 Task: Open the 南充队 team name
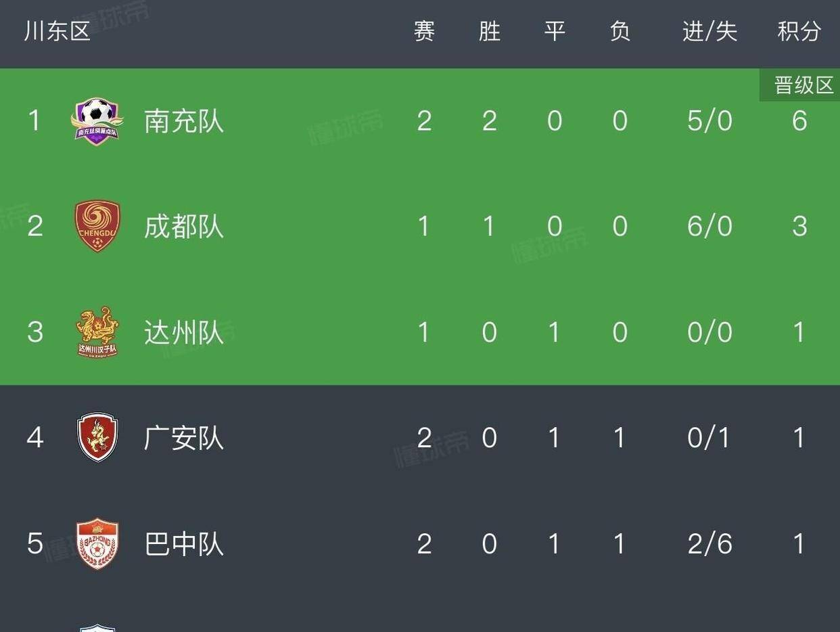tap(184, 121)
